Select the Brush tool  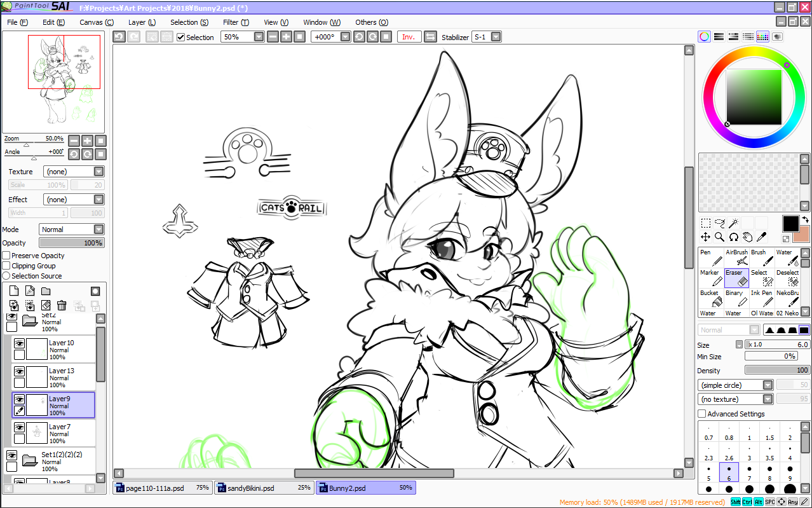coord(762,257)
